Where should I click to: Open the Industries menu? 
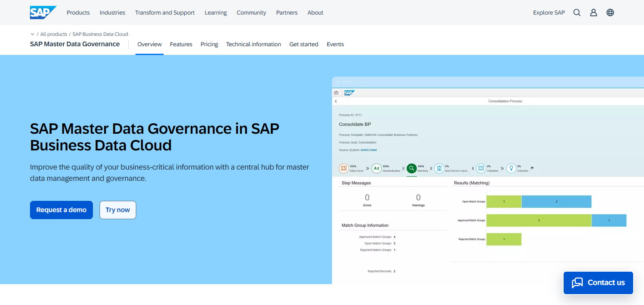click(x=112, y=12)
